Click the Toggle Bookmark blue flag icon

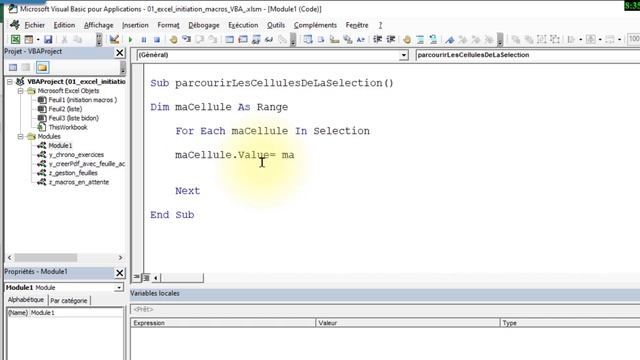tap(450, 40)
